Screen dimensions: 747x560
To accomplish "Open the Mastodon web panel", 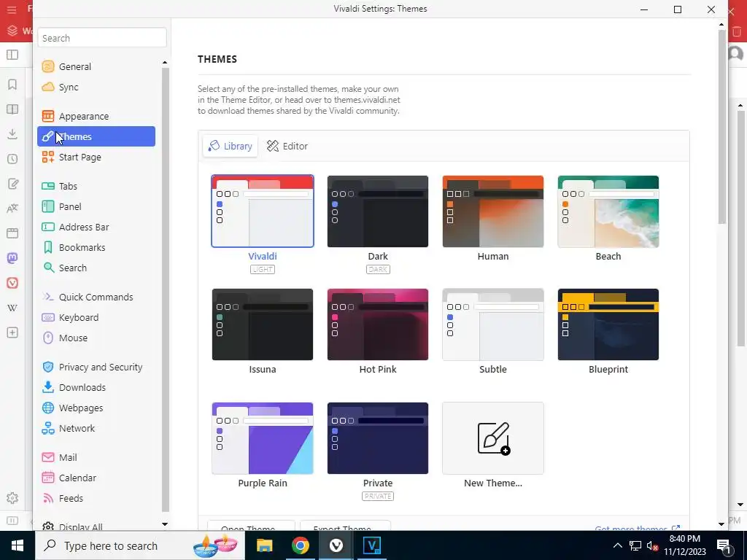I will [12, 258].
